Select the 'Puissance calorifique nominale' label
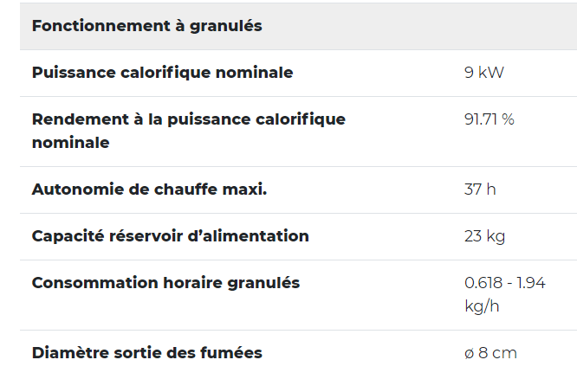This screenshot has width=577, height=392. [162, 73]
